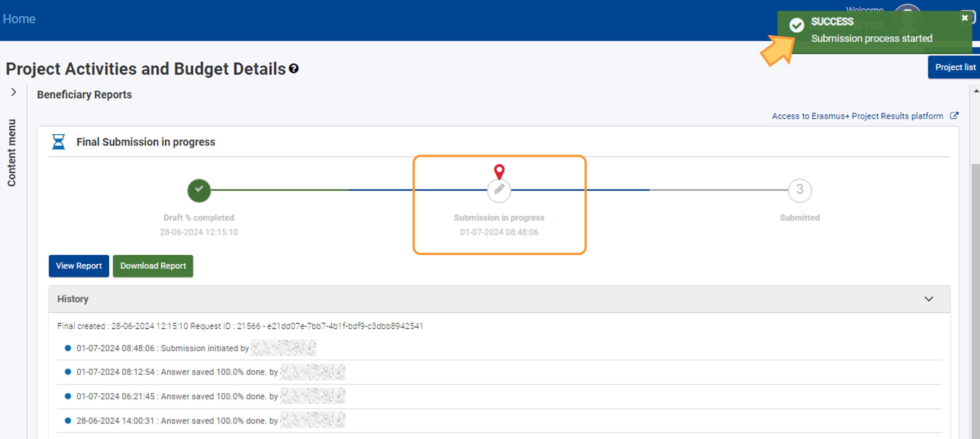This screenshot has height=439, width=980.
Task: Open the View Report button
Action: click(x=79, y=266)
